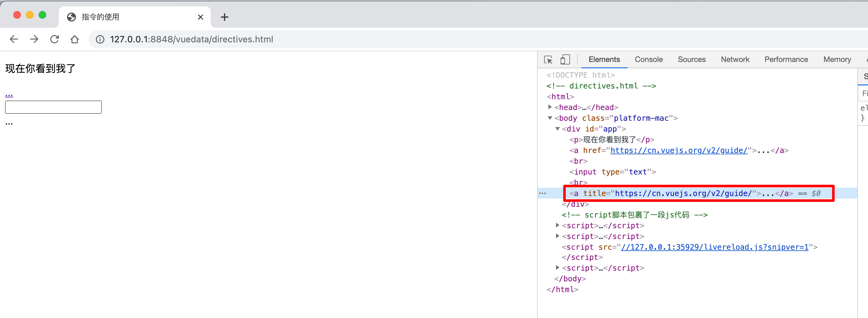Switch to the Elements tab
The width and height of the screenshot is (868, 318).
pyautogui.click(x=604, y=60)
